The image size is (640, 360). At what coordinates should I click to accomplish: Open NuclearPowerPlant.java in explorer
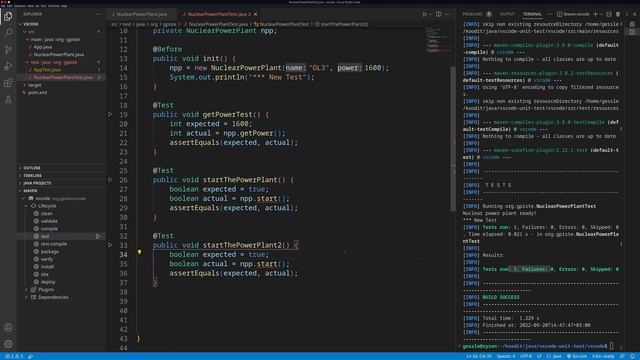(x=58, y=55)
